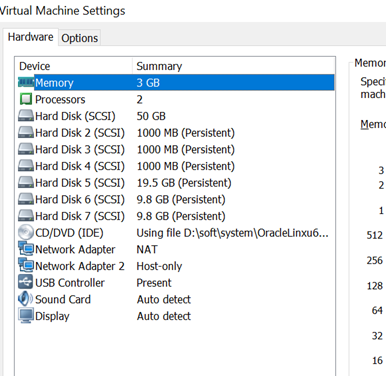Click the Hard Disk 4 drive icon
Image resolution: width=386 pixels, height=376 pixels.
(26, 166)
